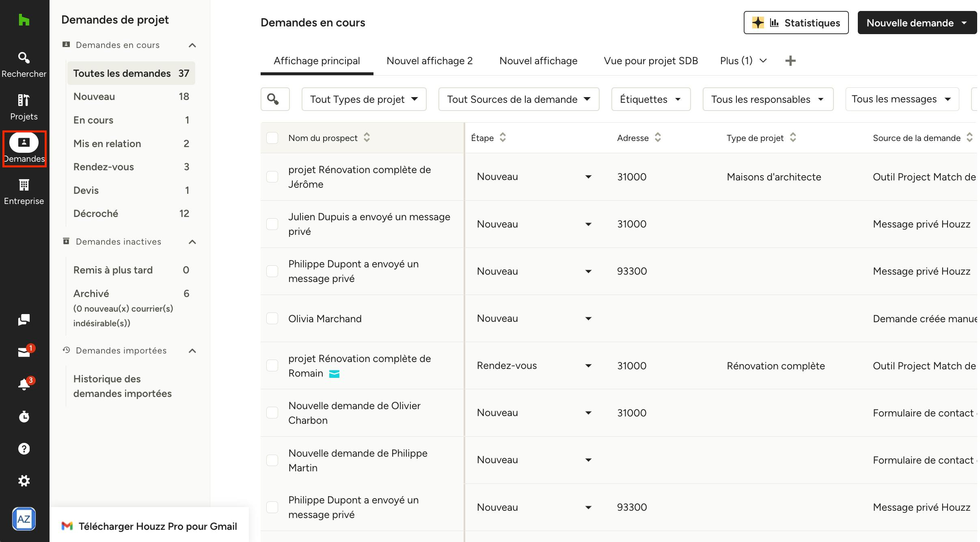Image resolution: width=980 pixels, height=542 pixels.
Task: Open Tout Types de projet filter dropdown
Action: coord(364,99)
